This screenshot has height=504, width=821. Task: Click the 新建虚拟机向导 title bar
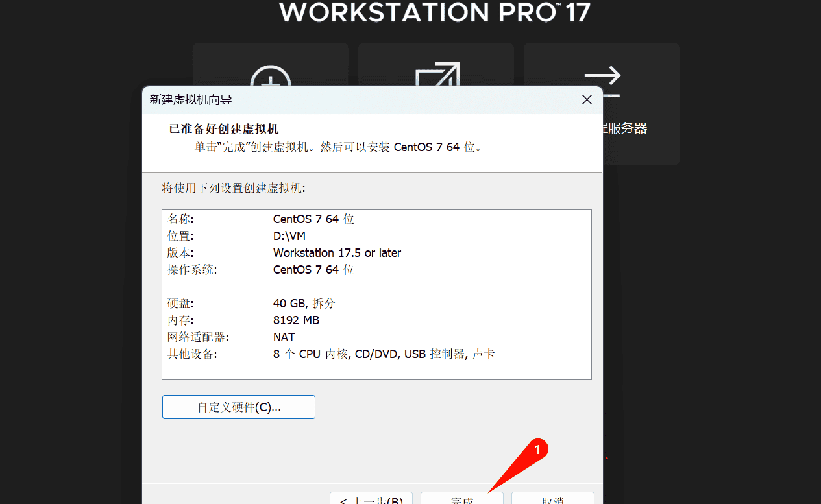click(x=357, y=100)
